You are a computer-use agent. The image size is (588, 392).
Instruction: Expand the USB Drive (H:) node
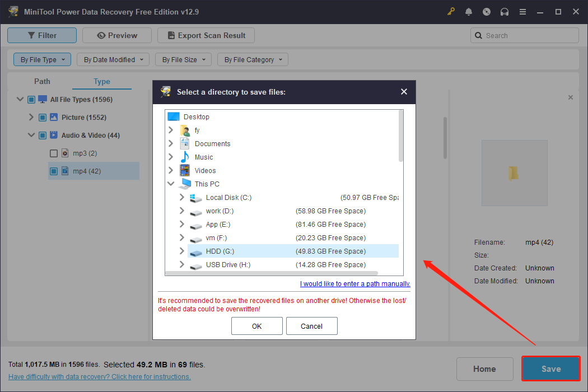pos(182,264)
